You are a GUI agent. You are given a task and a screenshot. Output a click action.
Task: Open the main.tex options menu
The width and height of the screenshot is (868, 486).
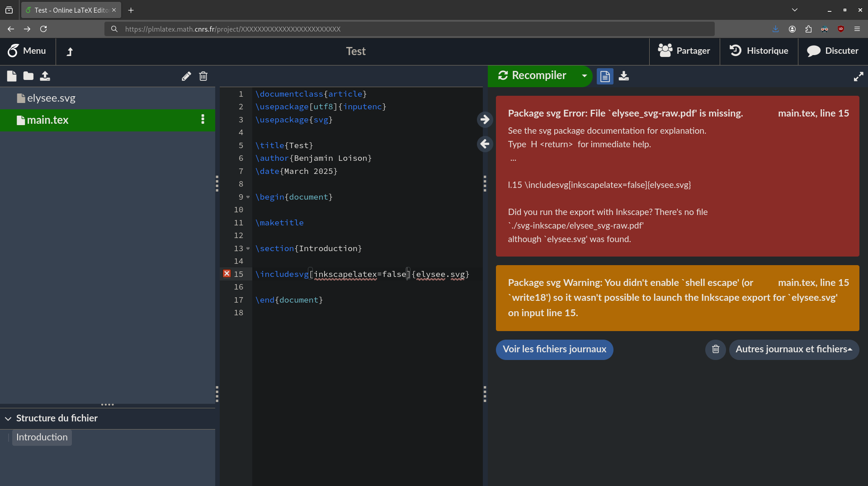click(x=203, y=120)
